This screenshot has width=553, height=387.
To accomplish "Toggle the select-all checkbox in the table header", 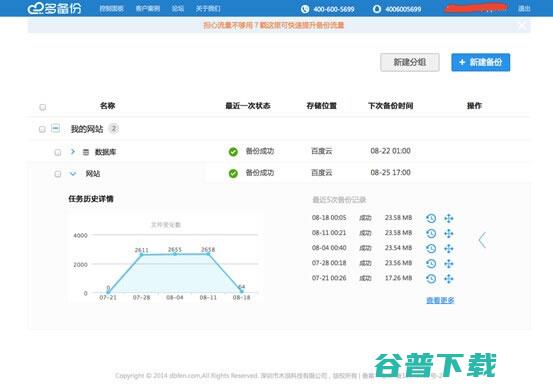I will [x=43, y=107].
